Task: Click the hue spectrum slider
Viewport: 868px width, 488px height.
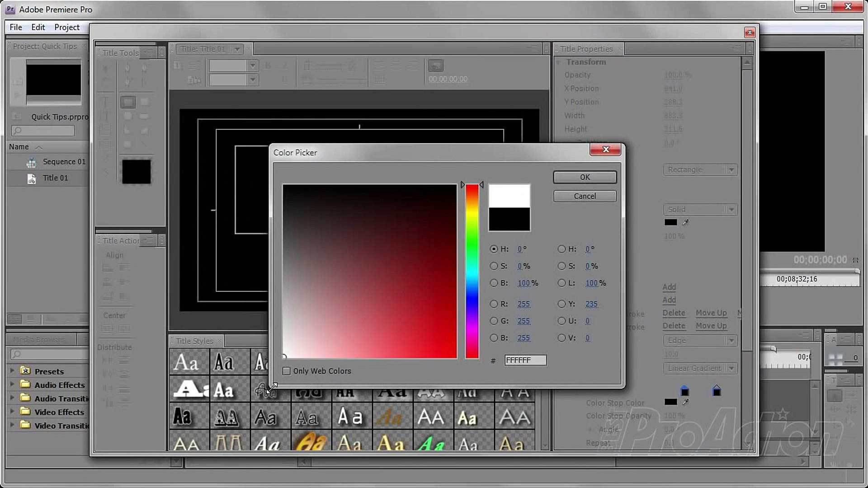Action: point(472,271)
